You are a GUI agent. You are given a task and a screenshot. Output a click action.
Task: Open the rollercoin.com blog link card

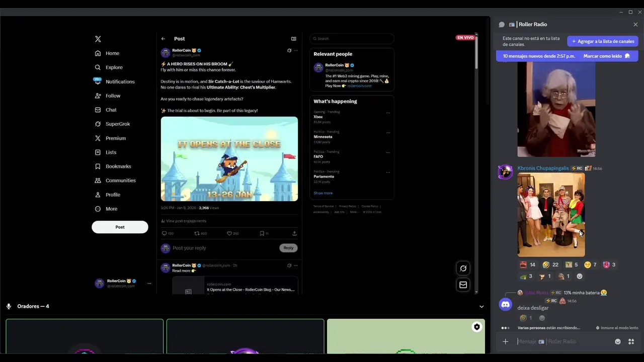(235, 285)
